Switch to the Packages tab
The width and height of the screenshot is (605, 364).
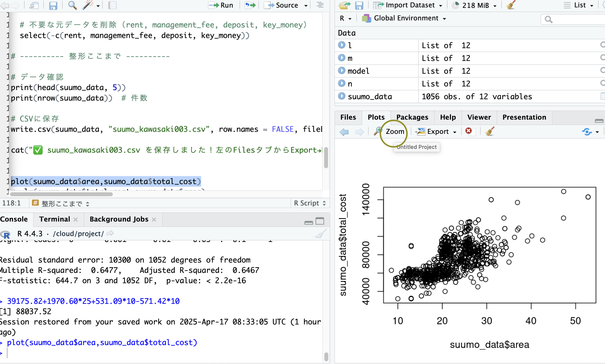click(412, 117)
